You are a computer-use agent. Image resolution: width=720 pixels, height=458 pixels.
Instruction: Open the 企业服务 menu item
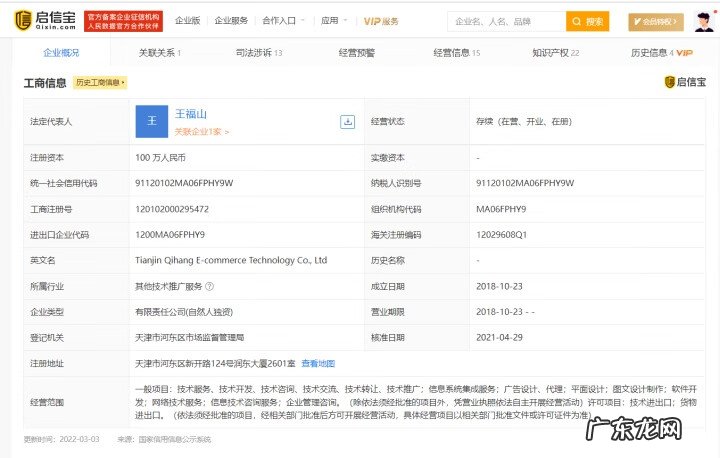231,21
